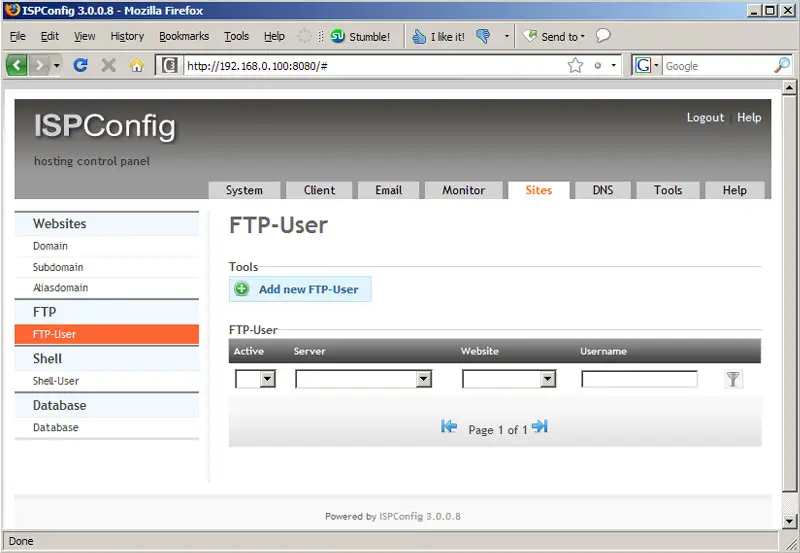This screenshot has height=553, width=800.
Task: Open the Help menu in menu bar
Action: click(x=274, y=36)
